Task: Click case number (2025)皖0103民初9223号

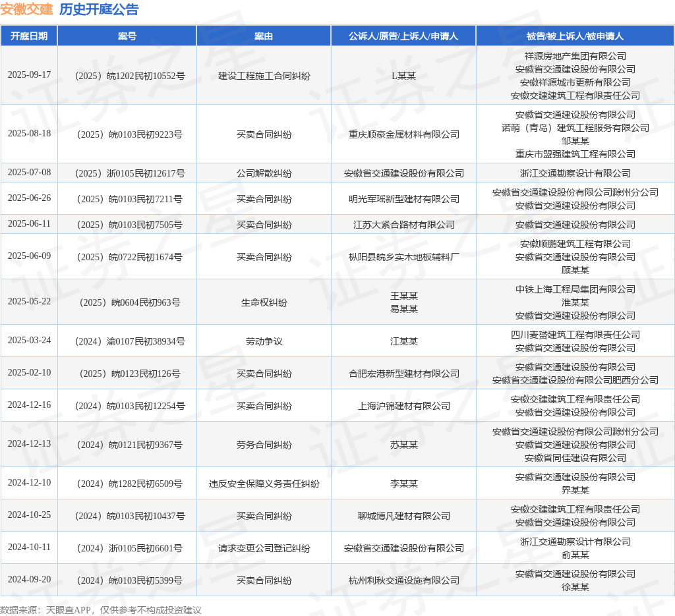Action: click(130, 134)
